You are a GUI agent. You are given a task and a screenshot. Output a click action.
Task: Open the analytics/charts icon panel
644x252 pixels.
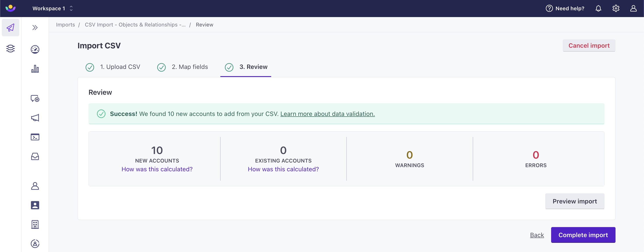tap(35, 68)
